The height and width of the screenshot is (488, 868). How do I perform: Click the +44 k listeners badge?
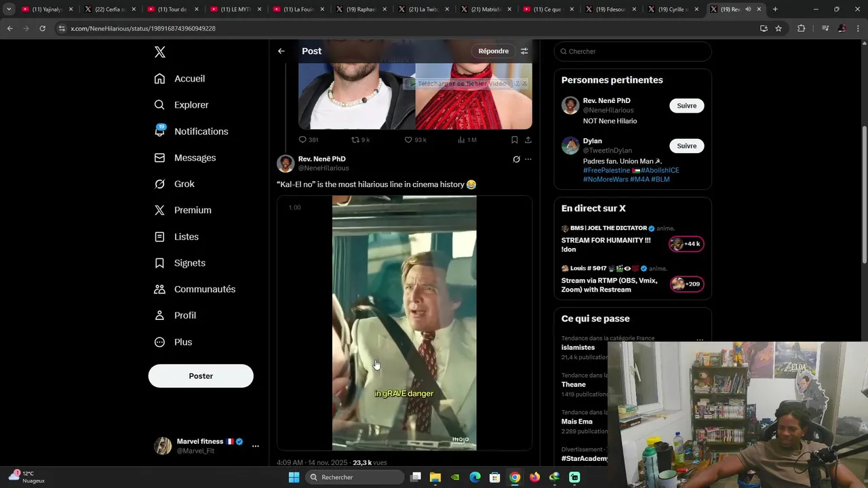(686, 244)
